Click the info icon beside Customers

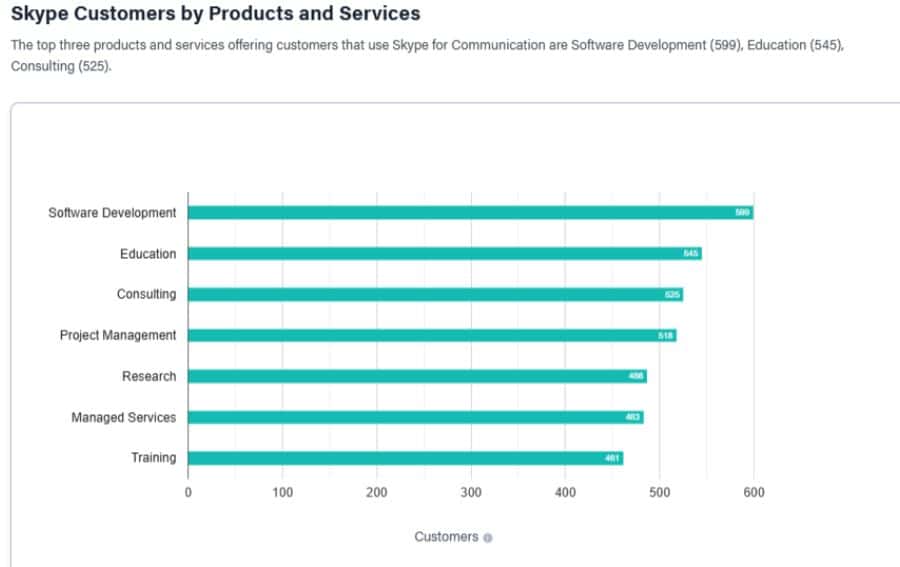click(487, 538)
